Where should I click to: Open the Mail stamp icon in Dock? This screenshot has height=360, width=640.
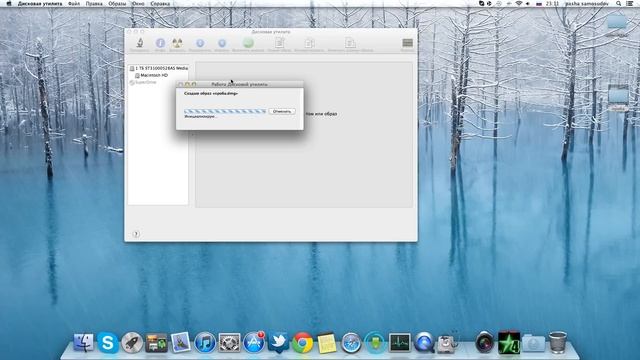click(180, 342)
